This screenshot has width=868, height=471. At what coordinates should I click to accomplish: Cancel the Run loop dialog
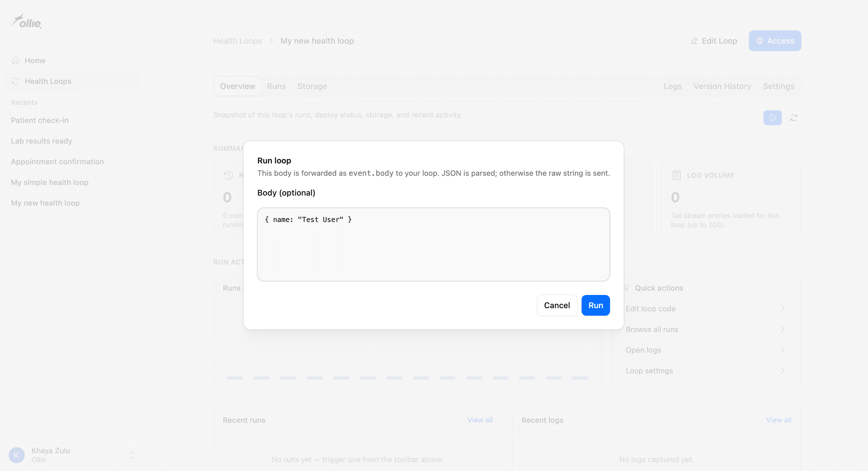557,305
